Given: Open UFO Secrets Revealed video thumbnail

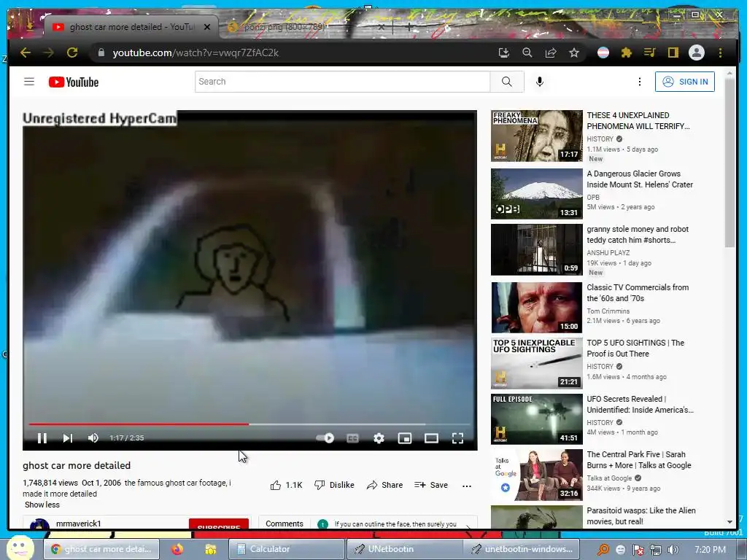Looking at the screenshot, I should tap(536, 419).
